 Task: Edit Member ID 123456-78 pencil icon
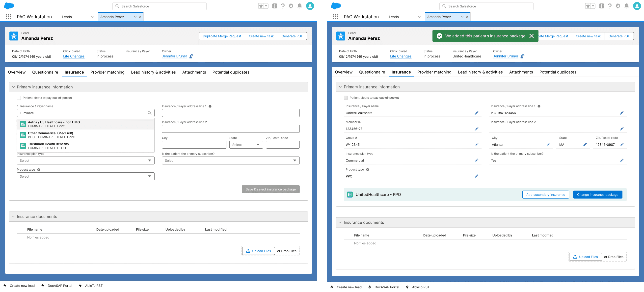(477, 129)
